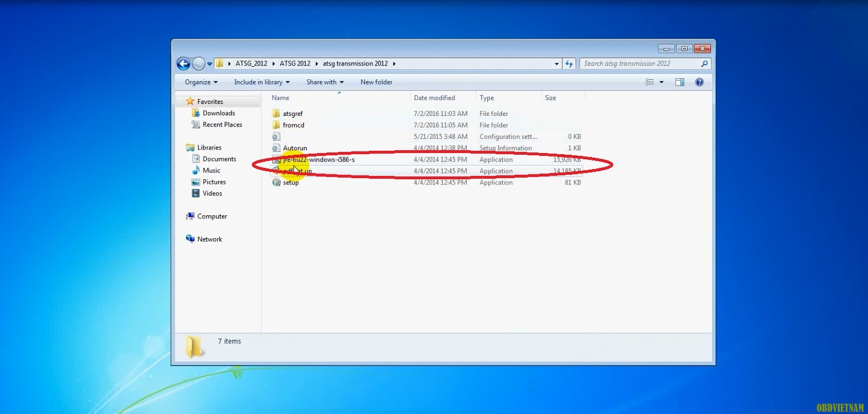Select the setup application name
Screen dimensions: 868x414
291,182
